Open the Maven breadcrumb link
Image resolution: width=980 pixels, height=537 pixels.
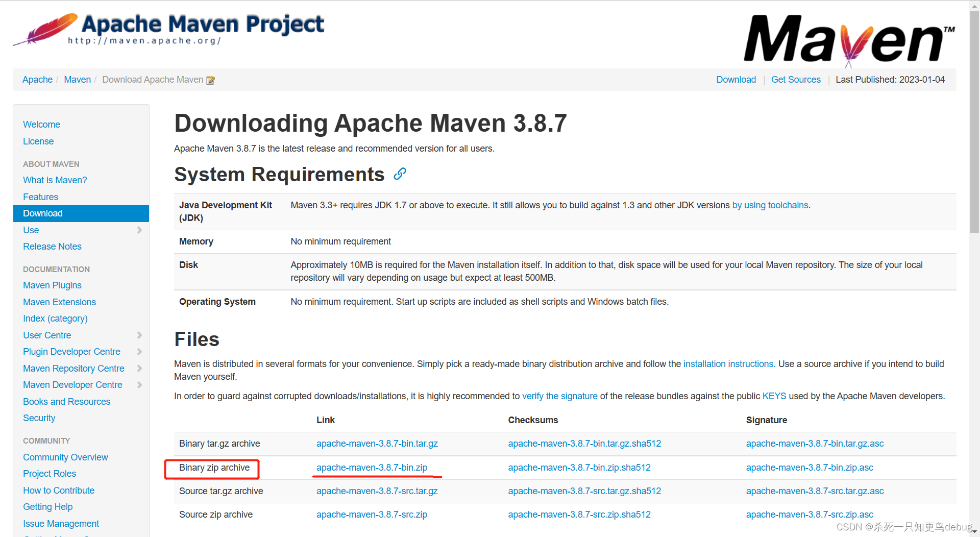coord(77,80)
